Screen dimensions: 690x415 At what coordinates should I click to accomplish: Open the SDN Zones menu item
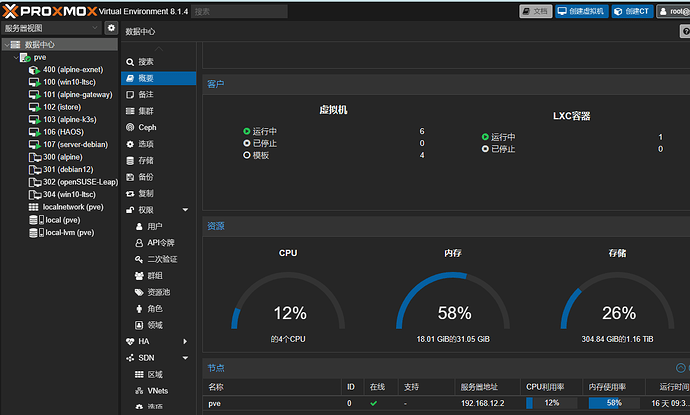click(x=158, y=375)
